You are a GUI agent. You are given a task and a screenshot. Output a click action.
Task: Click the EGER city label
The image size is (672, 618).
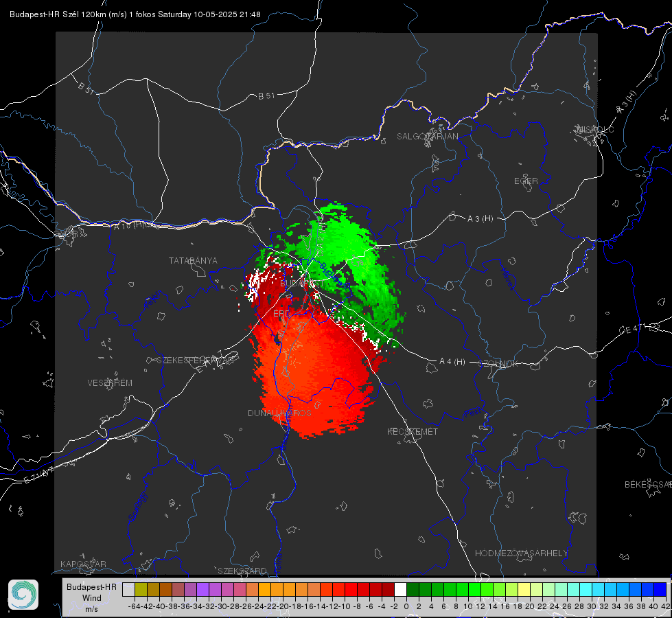pos(526,181)
